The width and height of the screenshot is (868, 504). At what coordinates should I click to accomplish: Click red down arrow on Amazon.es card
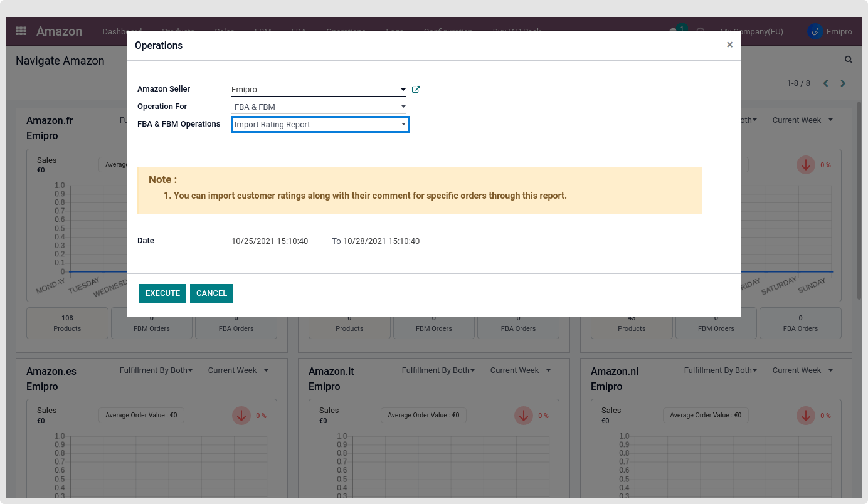coord(241,415)
